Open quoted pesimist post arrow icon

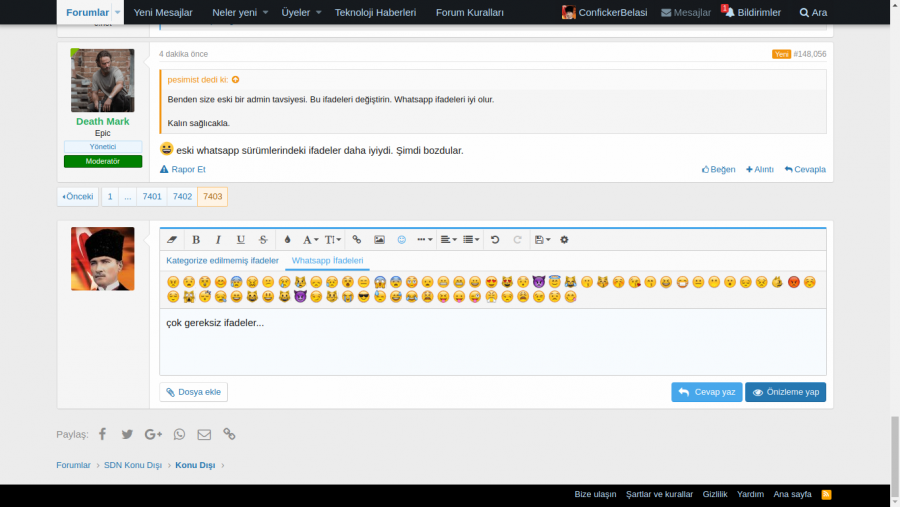click(235, 80)
